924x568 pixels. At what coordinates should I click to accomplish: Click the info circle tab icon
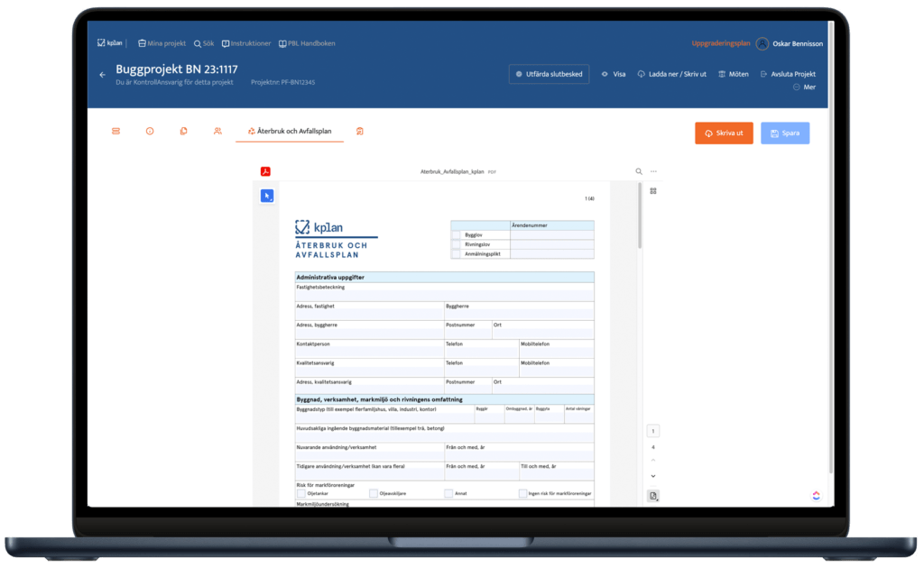click(150, 132)
